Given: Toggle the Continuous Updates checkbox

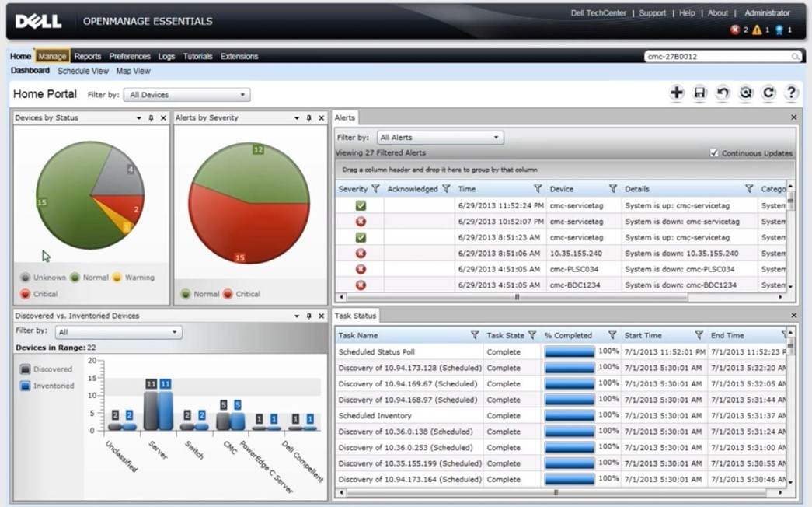Looking at the screenshot, I should 714,153.
